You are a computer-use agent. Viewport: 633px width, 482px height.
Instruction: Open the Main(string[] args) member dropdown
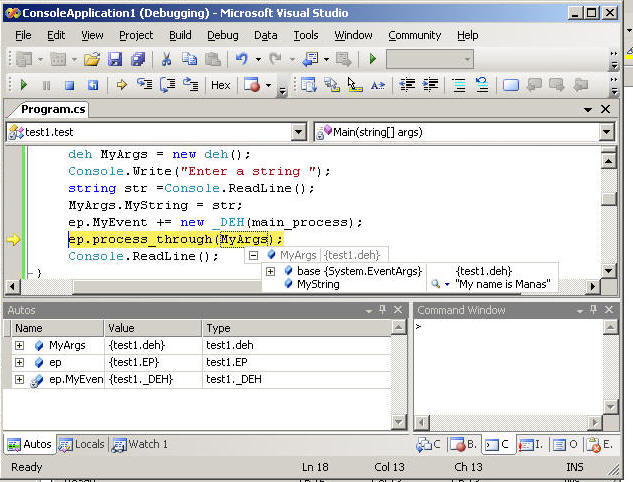click(x=606, y=132)
